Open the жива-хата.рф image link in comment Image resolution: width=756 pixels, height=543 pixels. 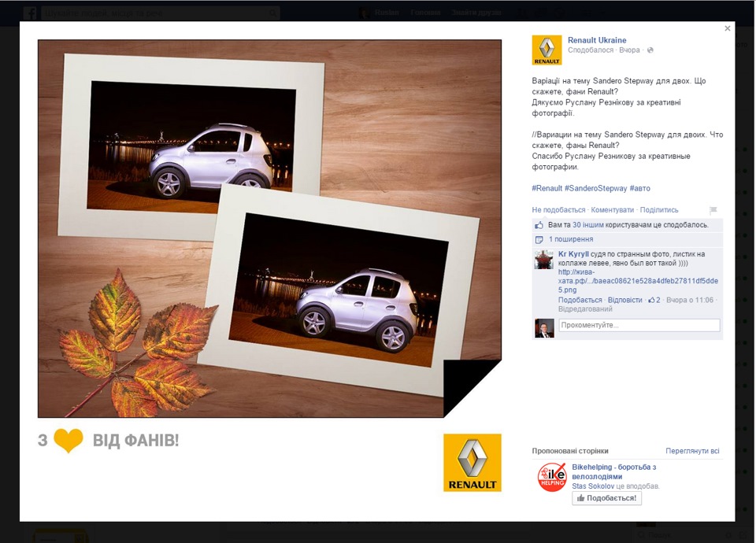(x=638, y=281)
